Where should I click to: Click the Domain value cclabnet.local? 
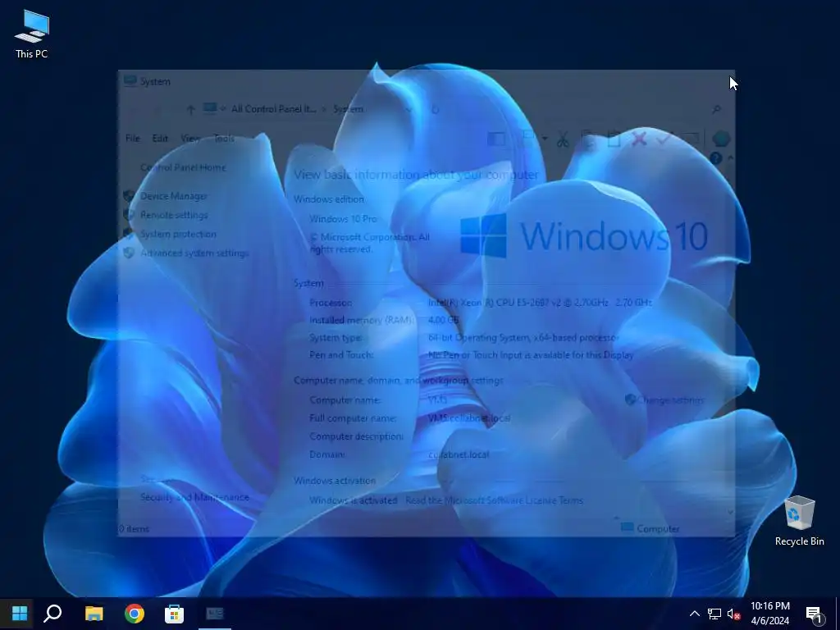(459, 454)
